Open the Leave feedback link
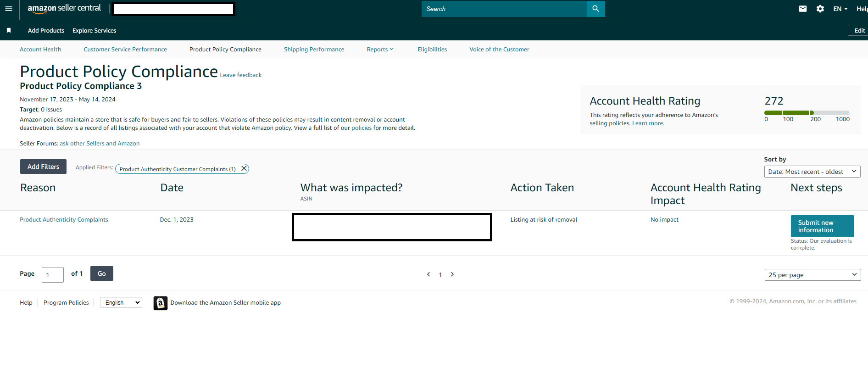Viewport: 868px width, 373px height. click(x=241, y=75)
